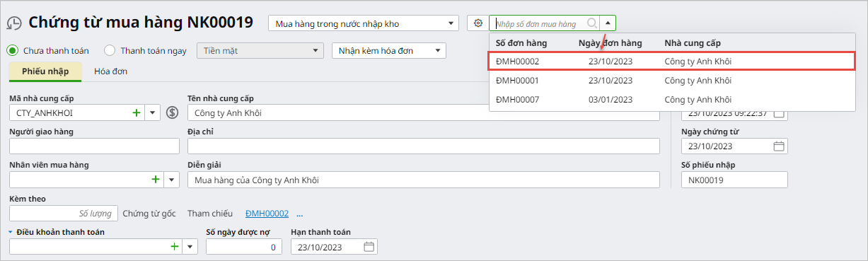Expand the Điều khoản thanh toán dropdown arrow

pos(190,246)
